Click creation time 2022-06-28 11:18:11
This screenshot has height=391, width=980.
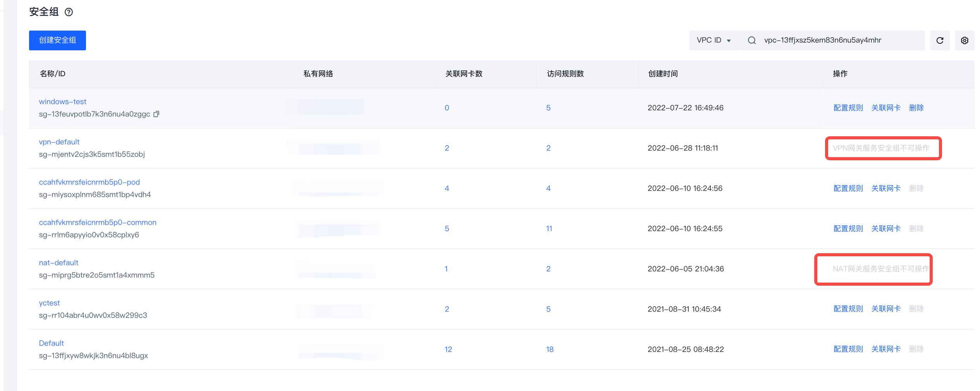coord(683,148)
